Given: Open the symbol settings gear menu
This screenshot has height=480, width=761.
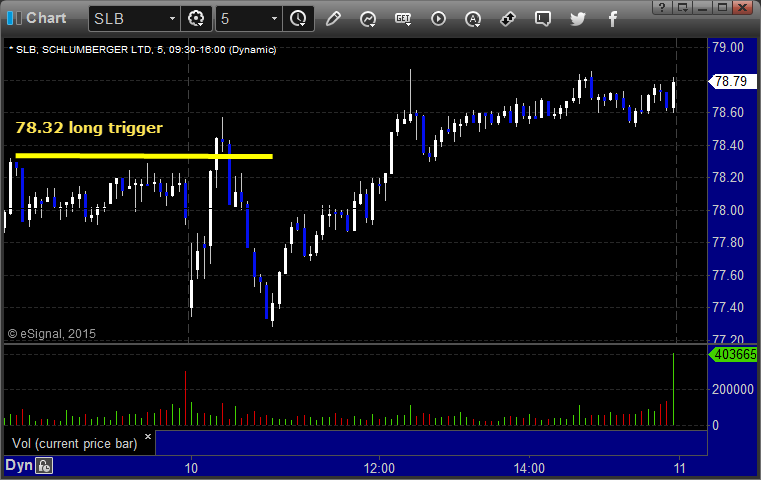Looking at the screenshot, I should click(x=196, y=19).
